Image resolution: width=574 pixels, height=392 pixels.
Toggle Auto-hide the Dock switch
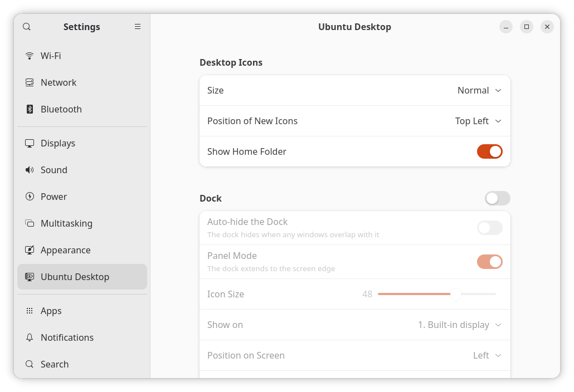tap(489, 228)
